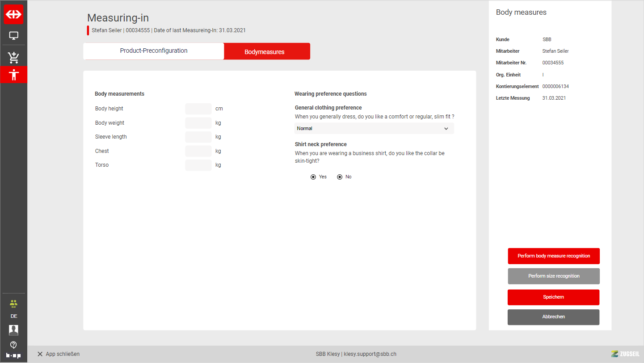
Task: Click the Speichern button
Action: click(553, 297)
